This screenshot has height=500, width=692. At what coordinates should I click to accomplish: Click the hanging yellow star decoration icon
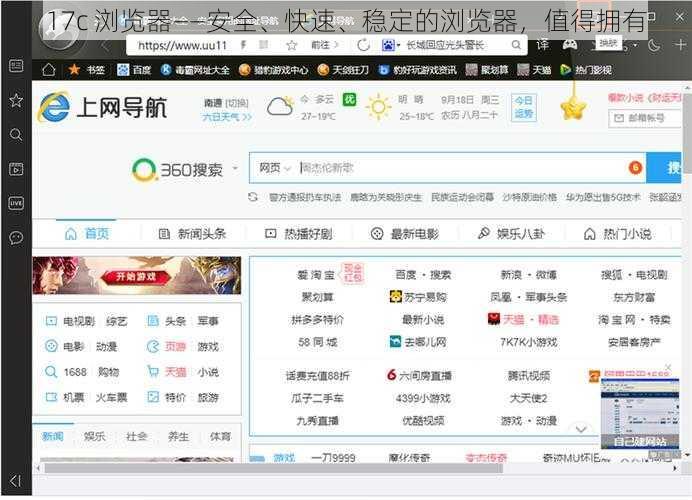point(573,109)
